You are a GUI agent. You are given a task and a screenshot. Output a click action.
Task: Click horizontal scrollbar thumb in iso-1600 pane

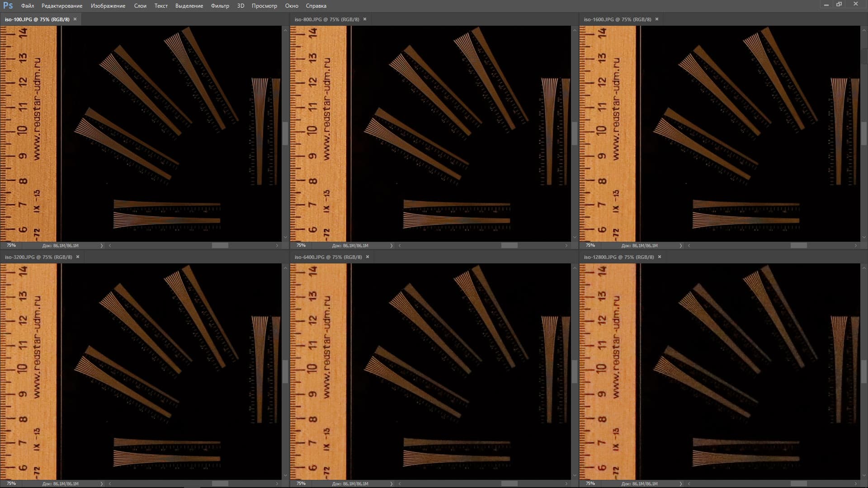coord(798,245)
